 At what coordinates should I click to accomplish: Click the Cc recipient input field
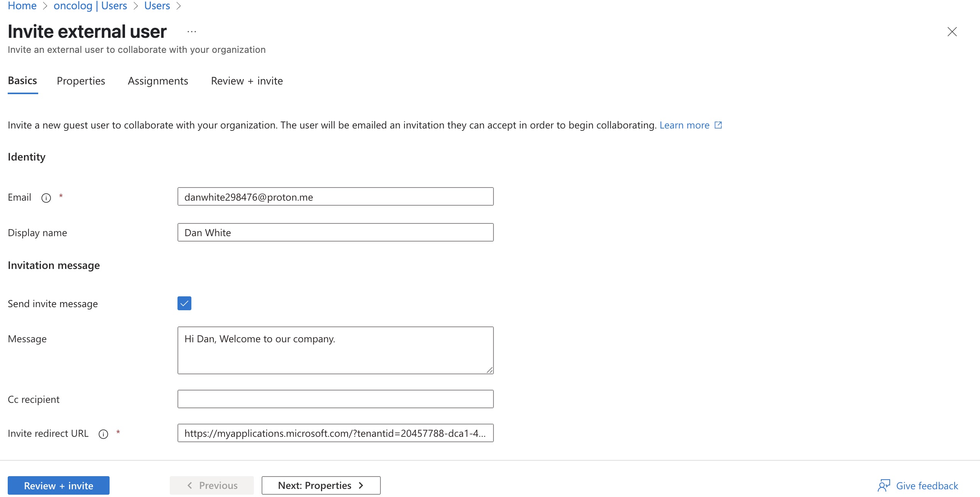tap(336, 399)
